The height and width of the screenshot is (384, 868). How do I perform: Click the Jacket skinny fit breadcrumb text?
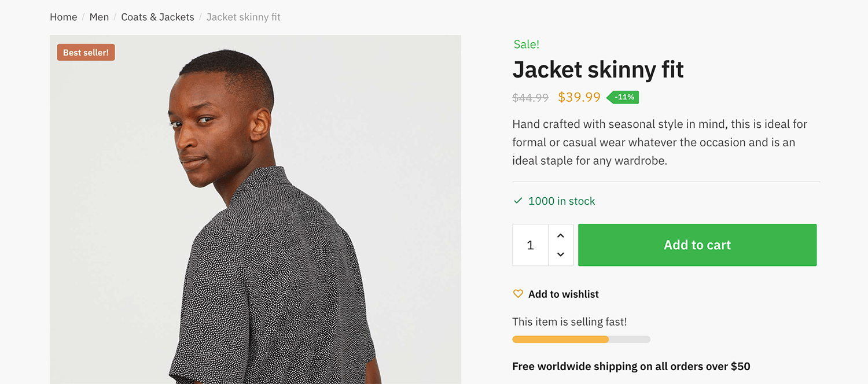243,17
